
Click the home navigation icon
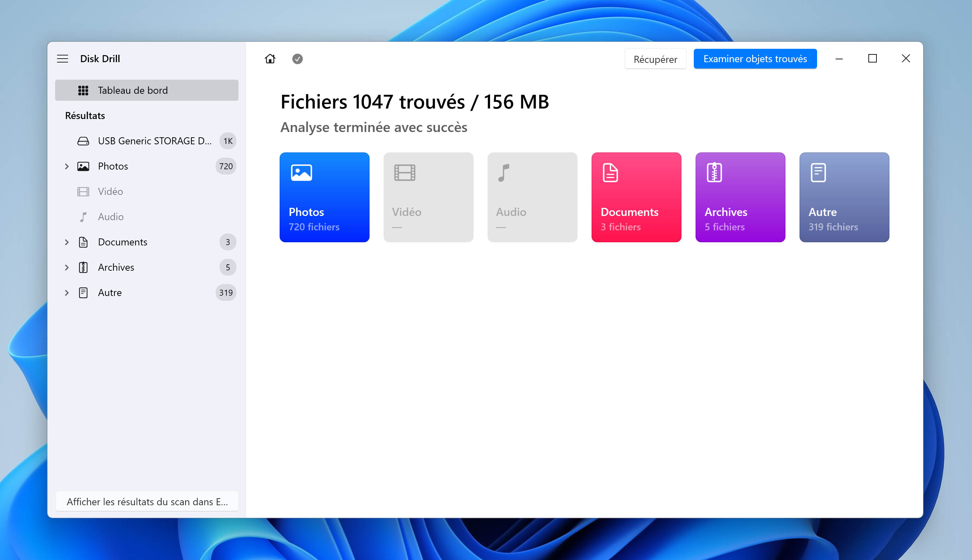pyautogui.click(x=270, y=59)
